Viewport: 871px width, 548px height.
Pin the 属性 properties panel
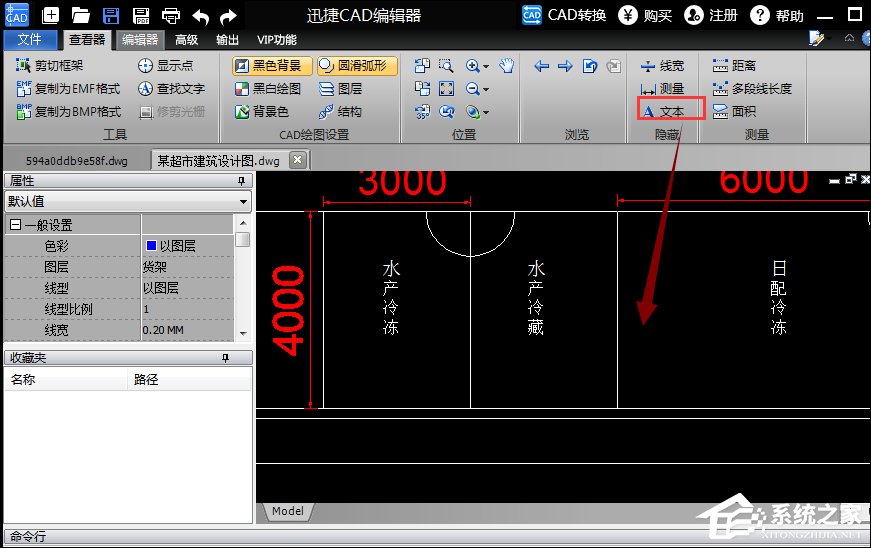coord(241,180)
